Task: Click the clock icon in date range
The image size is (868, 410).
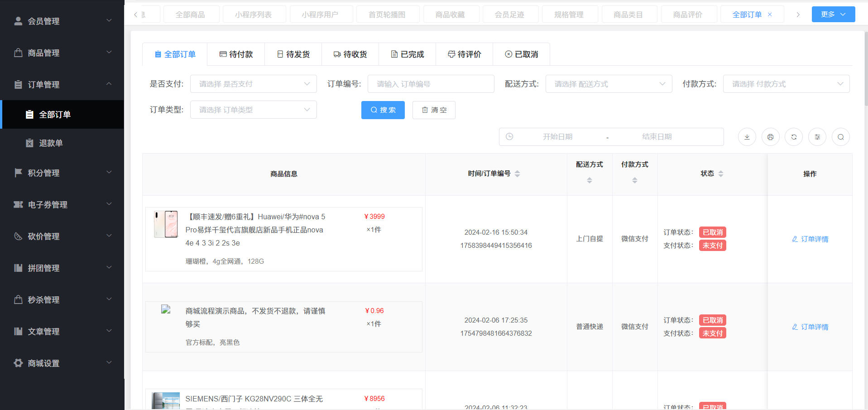Action: [x=509, y=136]
